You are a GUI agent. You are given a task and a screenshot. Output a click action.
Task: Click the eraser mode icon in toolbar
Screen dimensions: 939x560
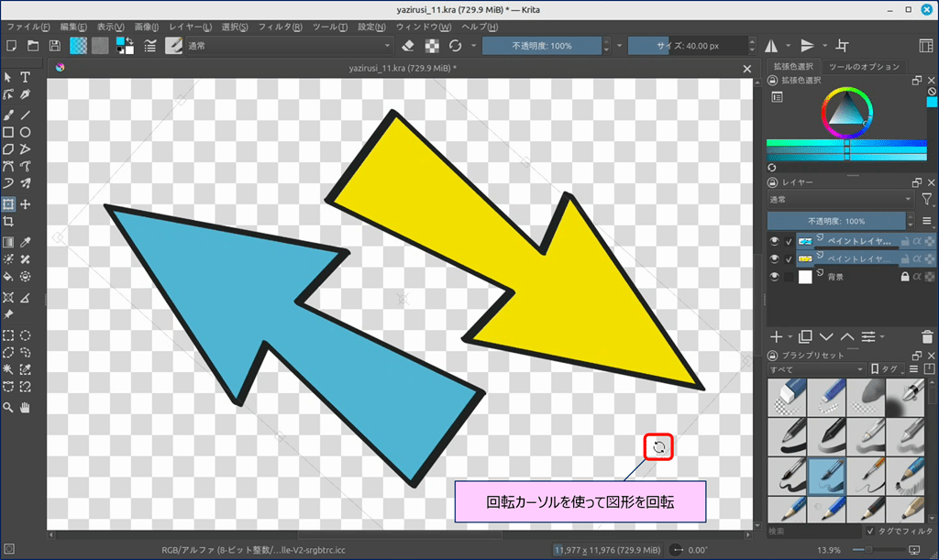point(409,46)
